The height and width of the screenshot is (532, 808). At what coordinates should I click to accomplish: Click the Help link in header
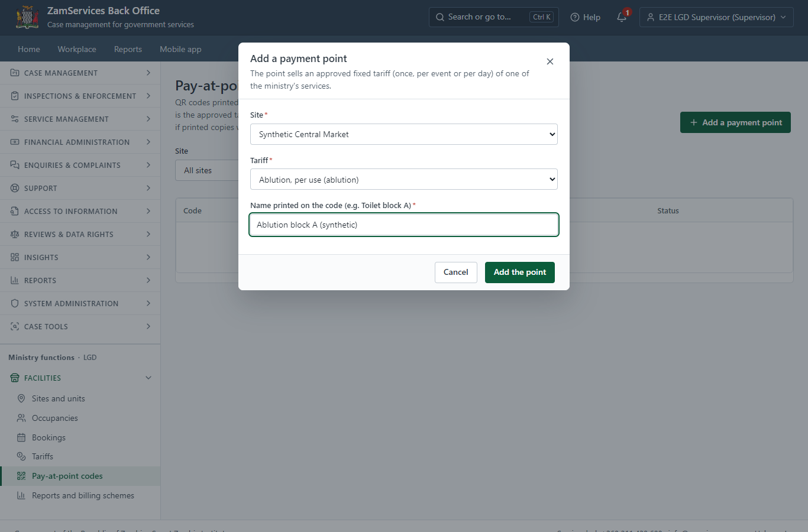pos(586,17)
